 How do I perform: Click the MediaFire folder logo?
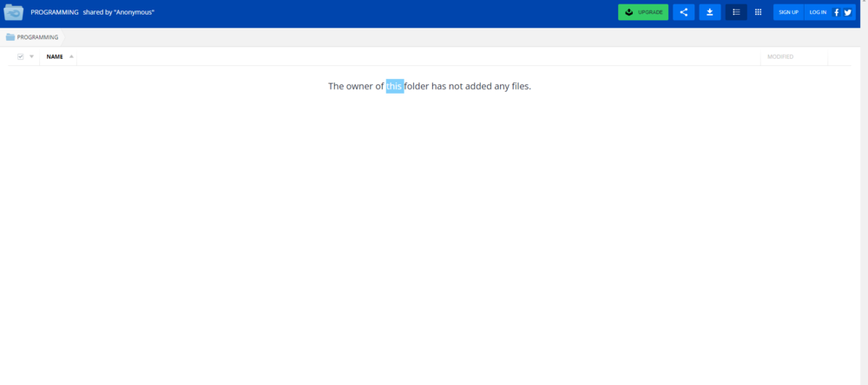click(14, 12)
